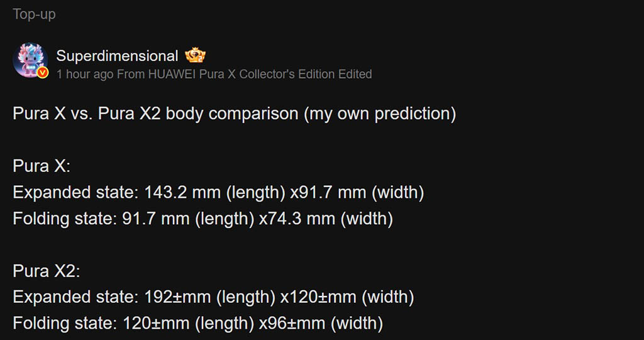Click the "(my own prediction)" text
Screen dimensions: 644x340
pyautogui.click(x=380, y=114)
